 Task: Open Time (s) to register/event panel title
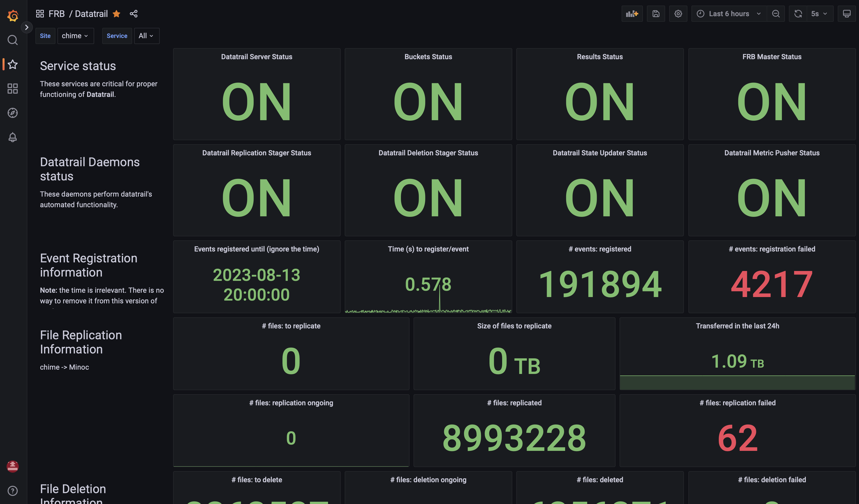[x=428, y=249]
